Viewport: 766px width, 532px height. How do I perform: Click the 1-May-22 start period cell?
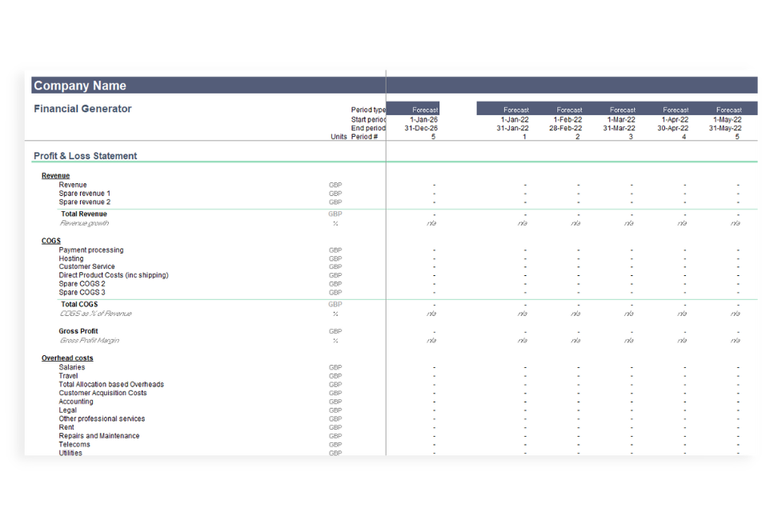pyautogui.click(x=728, y=119)
